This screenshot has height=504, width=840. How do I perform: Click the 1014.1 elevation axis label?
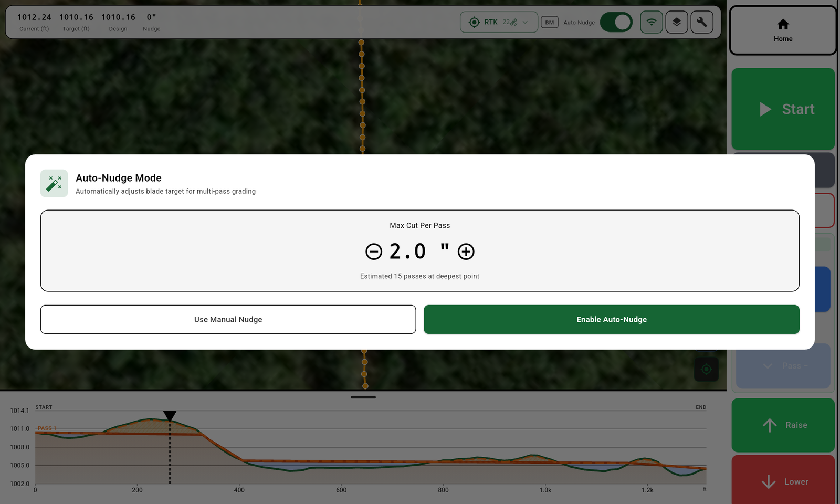point(20,411)
